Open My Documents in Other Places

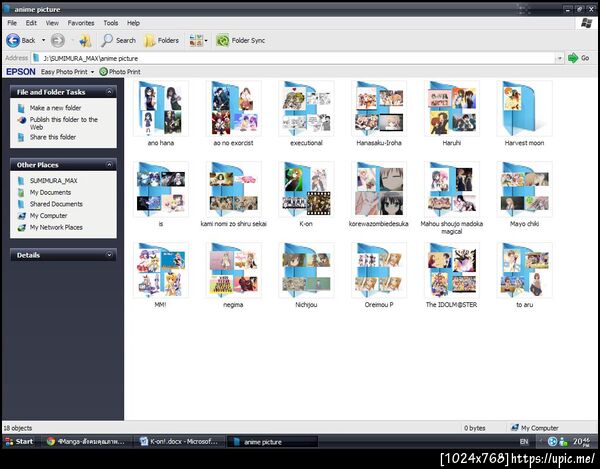point(50,192)
